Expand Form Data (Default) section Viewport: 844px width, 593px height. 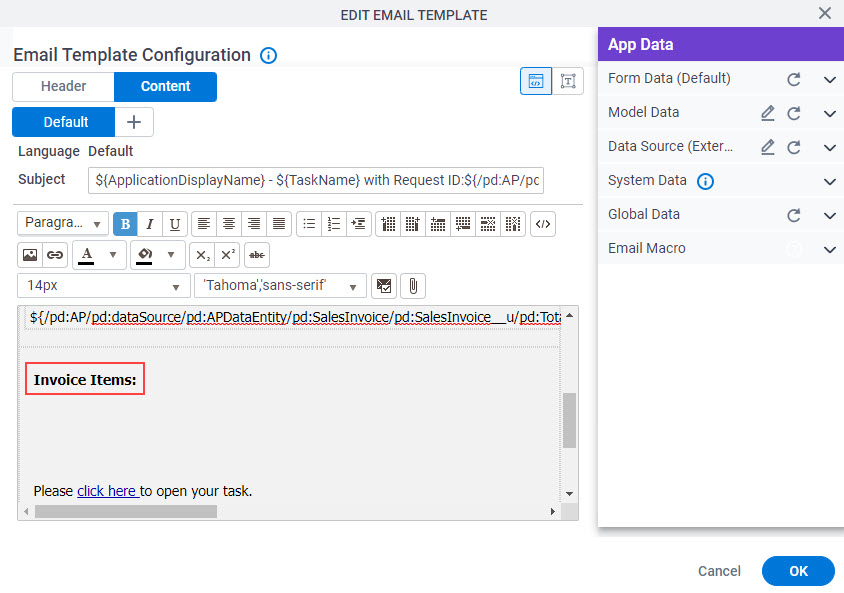(829, 80)
